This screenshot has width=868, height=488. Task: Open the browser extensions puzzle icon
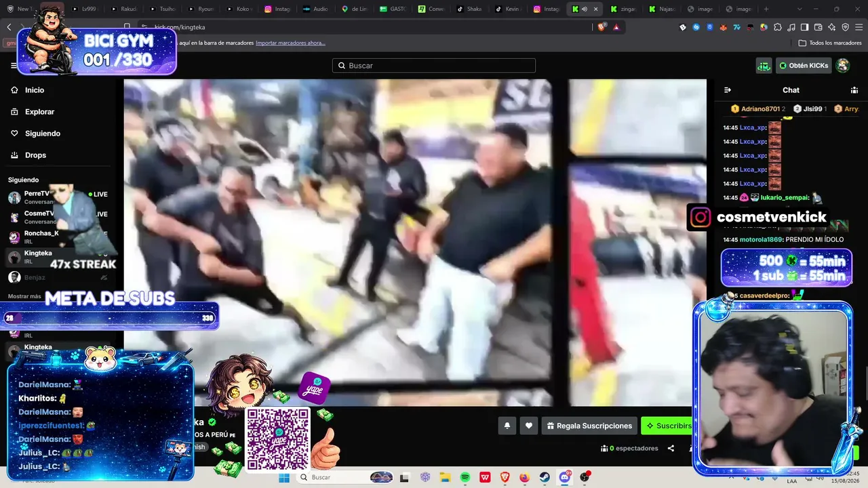click(777, 27)
